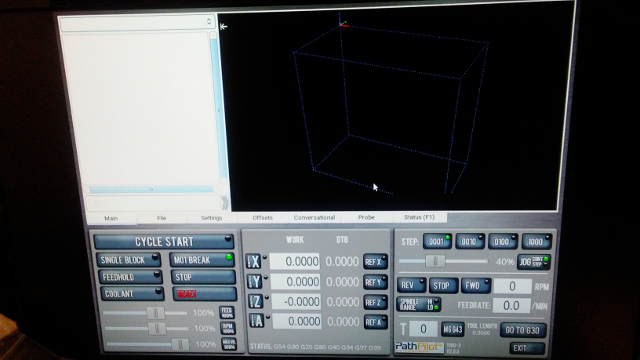Click the FEED 100% reset button
Image resolution: width=640 pixels, height=360 pixels.
pyautogui.click(x=227, y=313)
